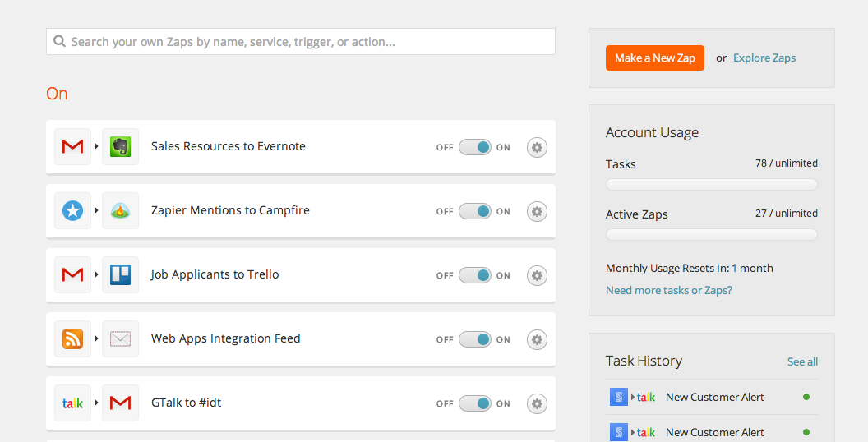The width and height of the screenshot is (868, 442).
Task: Click Make a New Zap button
Action: [655, 58]
